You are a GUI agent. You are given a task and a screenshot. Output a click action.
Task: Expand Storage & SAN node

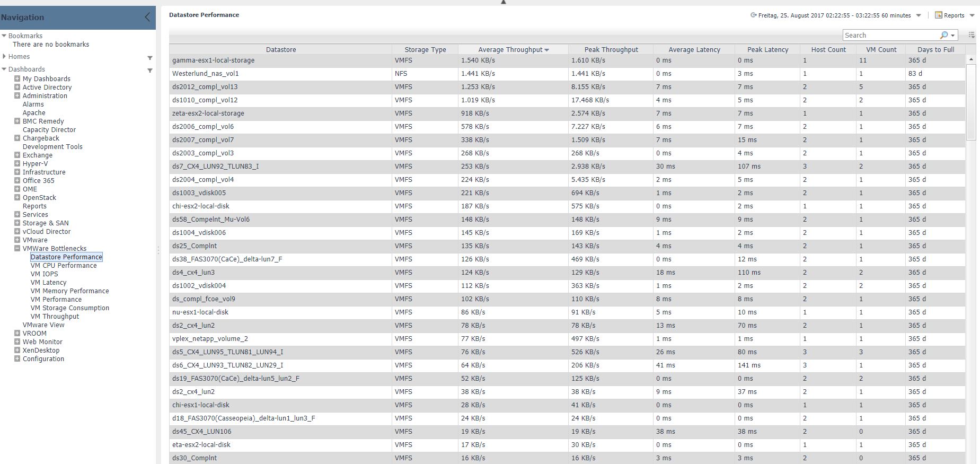tap(17, 223)
